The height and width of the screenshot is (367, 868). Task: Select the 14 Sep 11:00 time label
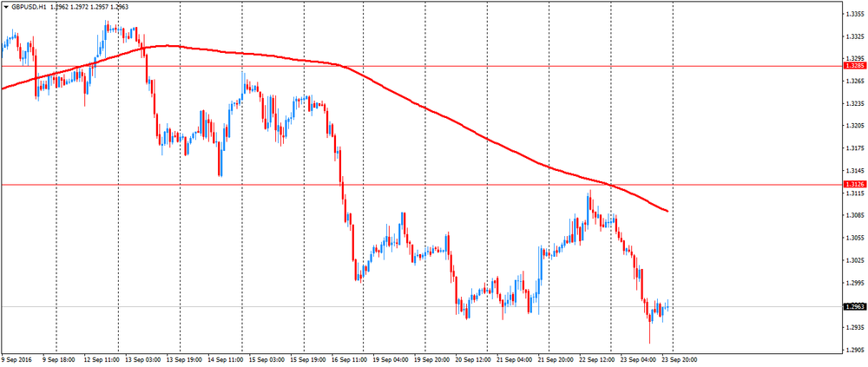(226, 359)
